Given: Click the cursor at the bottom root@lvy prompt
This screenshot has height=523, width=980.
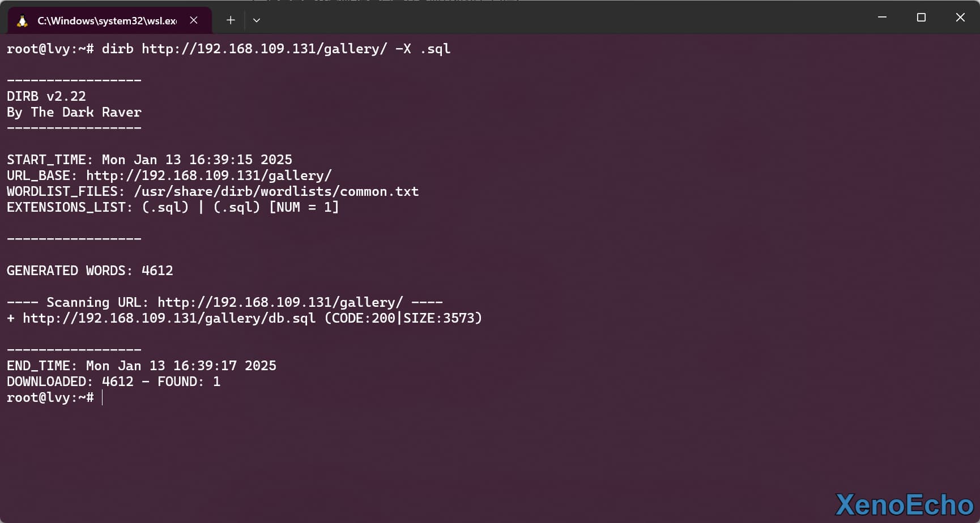Looking at the screenshot, I should pos(103,397).
